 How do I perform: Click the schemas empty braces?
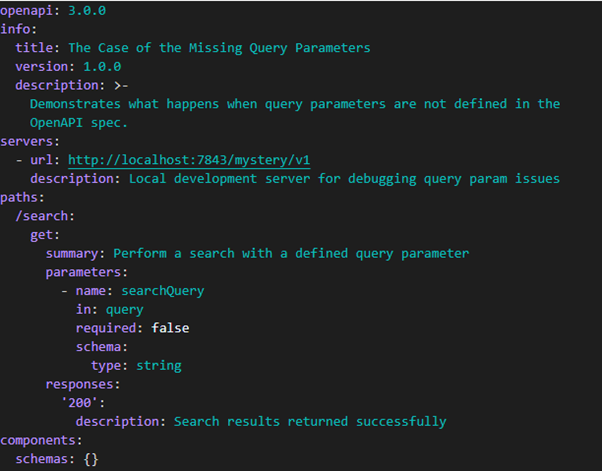(x=91, y=459)
